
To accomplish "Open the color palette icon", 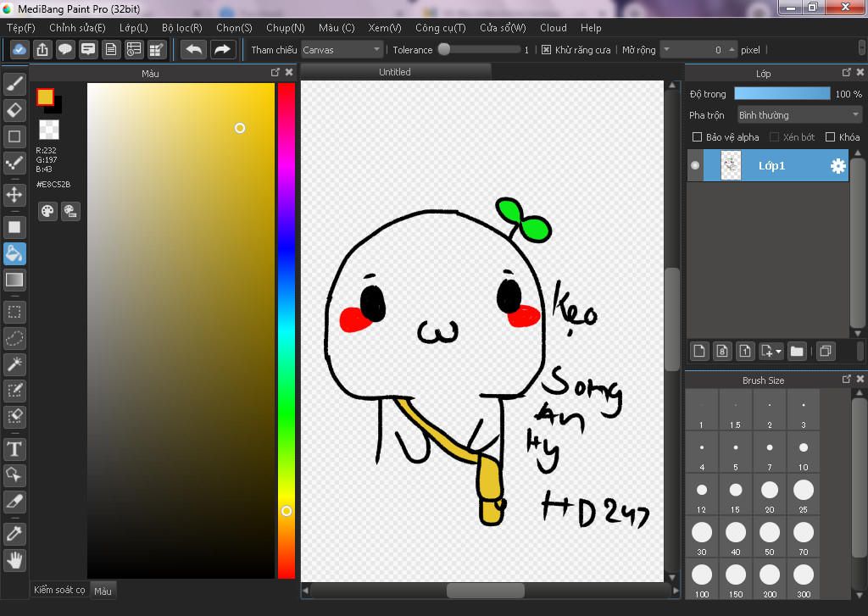I will point(47,211).
